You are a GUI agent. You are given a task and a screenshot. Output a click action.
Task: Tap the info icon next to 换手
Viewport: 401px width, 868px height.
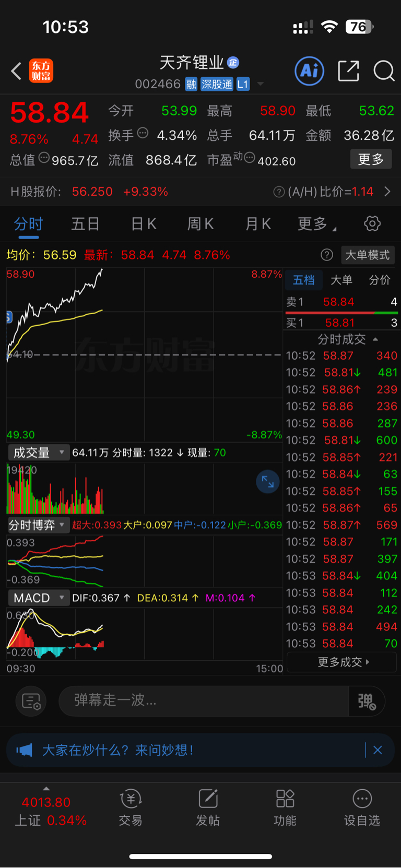(143, 133)
